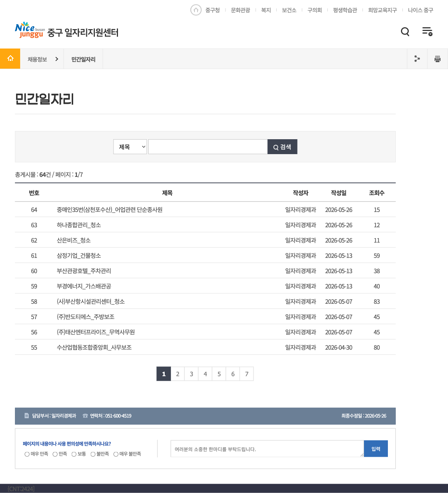Open post (주)태산엔터프라이즈_무역사무원
Screen dimensions: 448x493
[96, 332]
